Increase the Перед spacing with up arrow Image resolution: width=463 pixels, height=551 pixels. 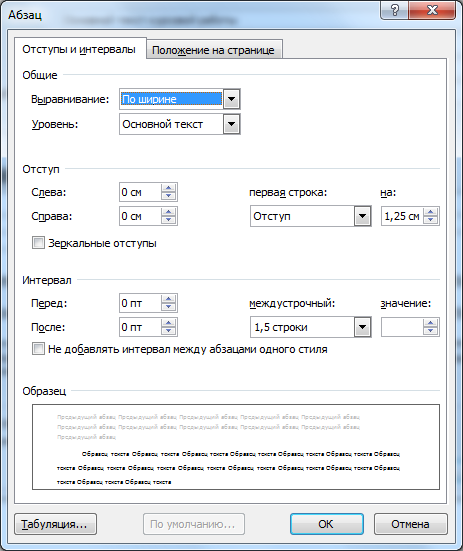pyautogui.click(x=169, y=299)
